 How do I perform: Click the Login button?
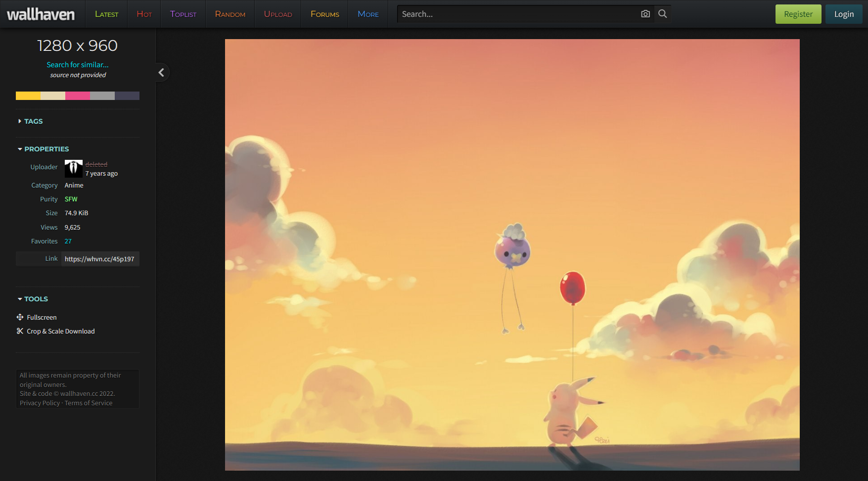point(844,14)
